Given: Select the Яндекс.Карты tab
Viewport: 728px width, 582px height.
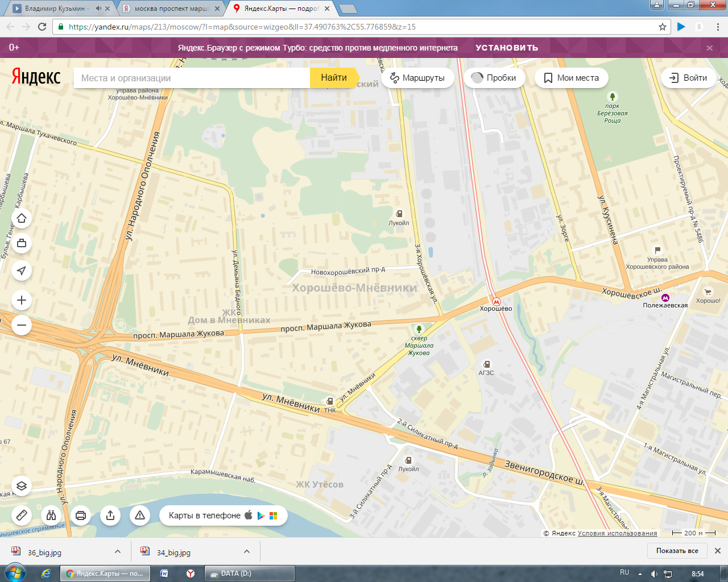Looking at the screenshot, I should 282,9.
